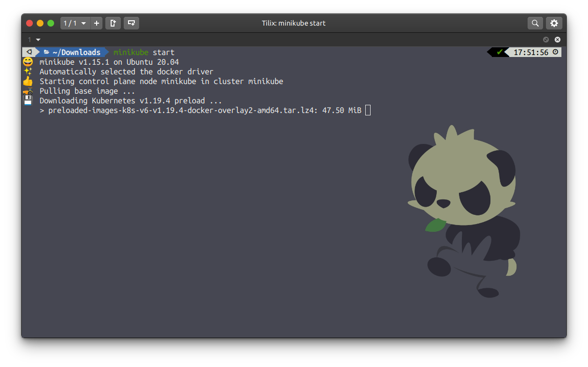Click the green 'minikube' command word

pos(131,52)
